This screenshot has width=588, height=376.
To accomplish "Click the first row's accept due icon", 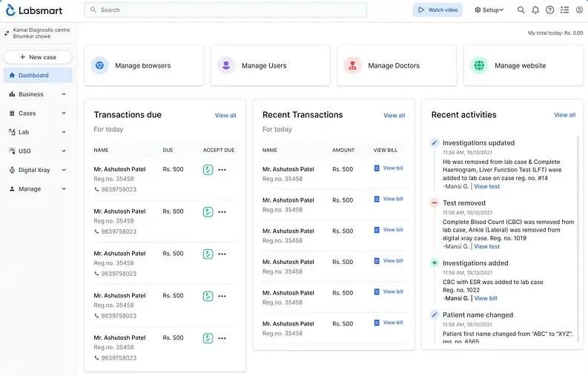I will tap(208, 170).
